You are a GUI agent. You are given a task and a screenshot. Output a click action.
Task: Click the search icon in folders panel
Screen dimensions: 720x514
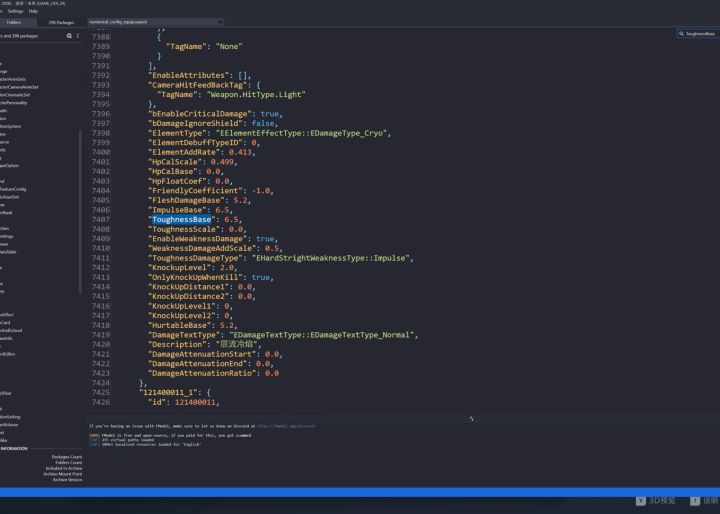click(69, 35)
